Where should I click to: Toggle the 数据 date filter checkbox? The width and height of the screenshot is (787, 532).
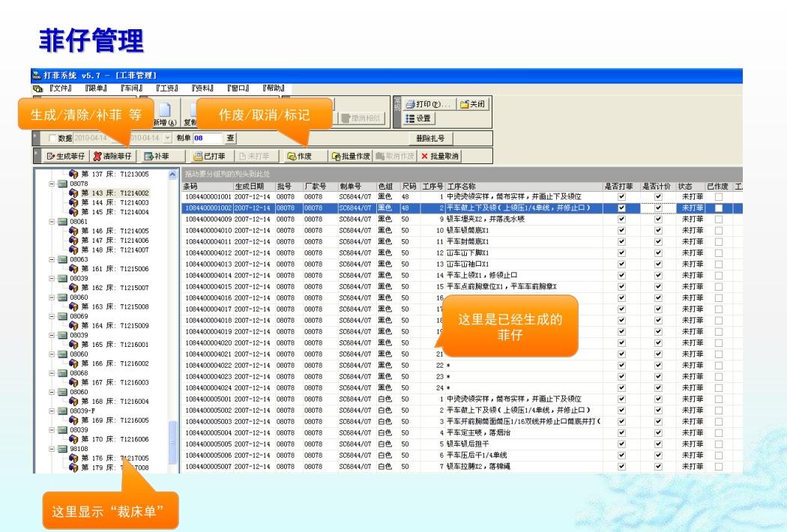coord(52,138)
